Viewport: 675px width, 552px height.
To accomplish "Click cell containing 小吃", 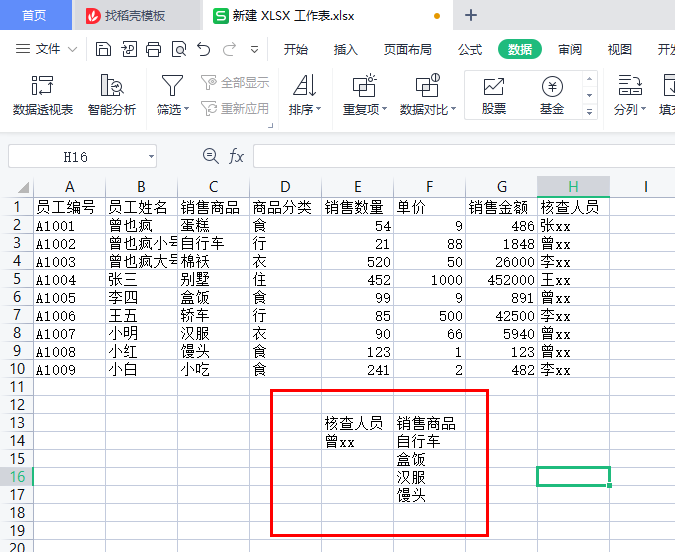I will [x=214, y=369].
